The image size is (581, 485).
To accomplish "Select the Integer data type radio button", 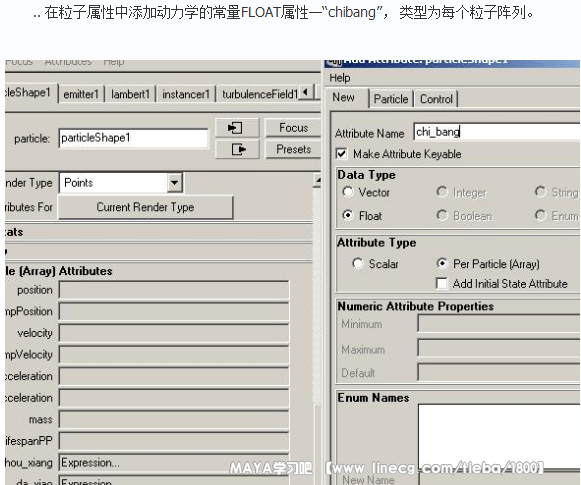I will [442, 192].
